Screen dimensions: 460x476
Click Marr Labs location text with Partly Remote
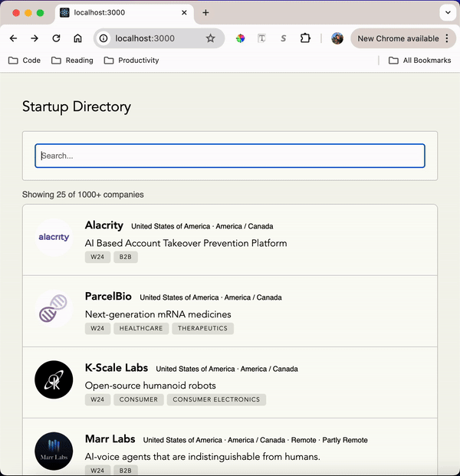(255, 440)
